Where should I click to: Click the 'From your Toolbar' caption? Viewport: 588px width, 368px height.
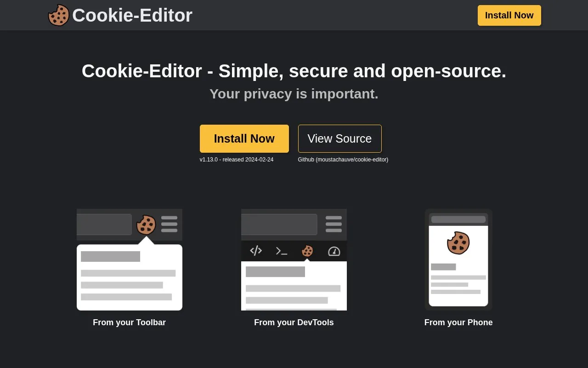coord(130,322)
